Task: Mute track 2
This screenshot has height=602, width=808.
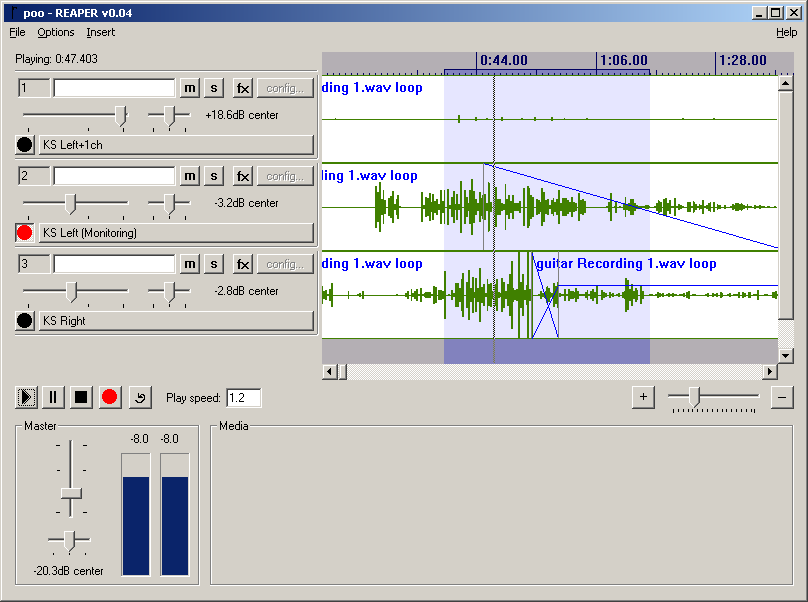Action: tap(190, 176)
